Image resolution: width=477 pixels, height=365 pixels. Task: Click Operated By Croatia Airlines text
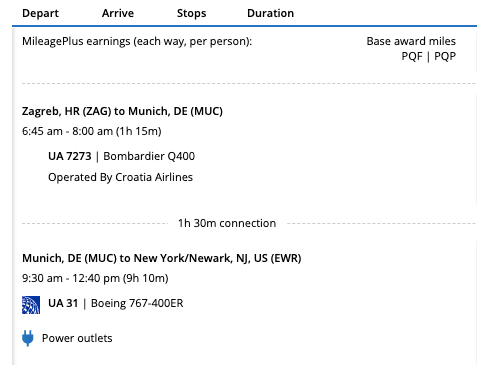(120, 177)
